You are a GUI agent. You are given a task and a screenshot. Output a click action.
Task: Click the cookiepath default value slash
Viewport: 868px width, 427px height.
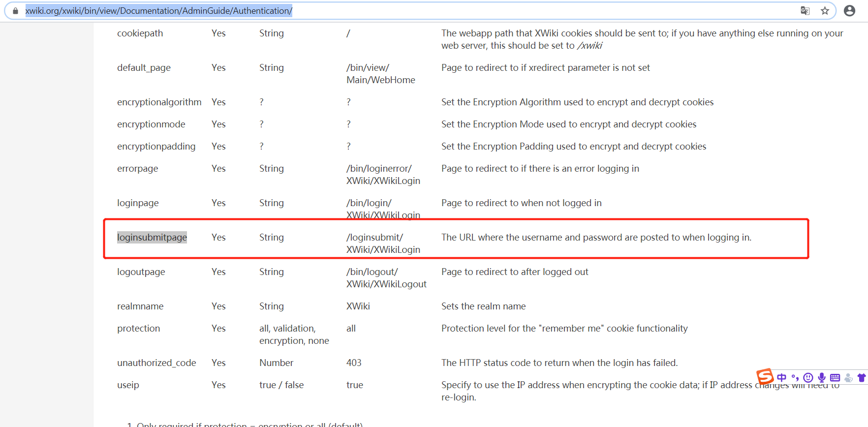coord(348,33)
